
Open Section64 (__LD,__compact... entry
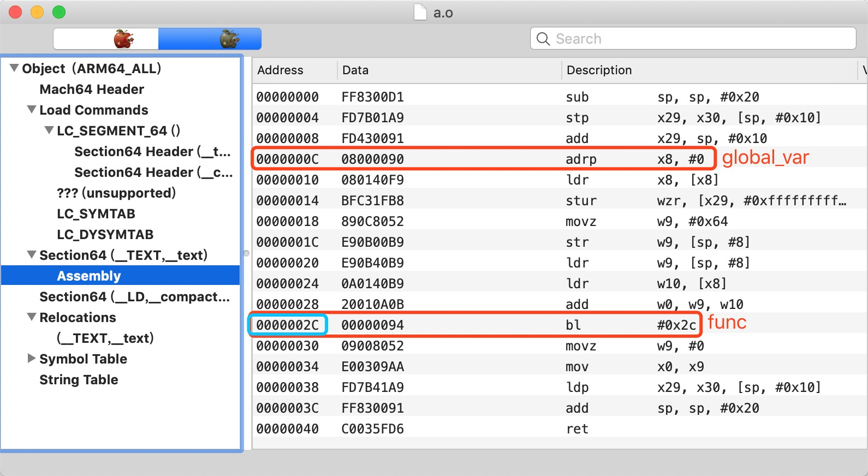(134, 296)
